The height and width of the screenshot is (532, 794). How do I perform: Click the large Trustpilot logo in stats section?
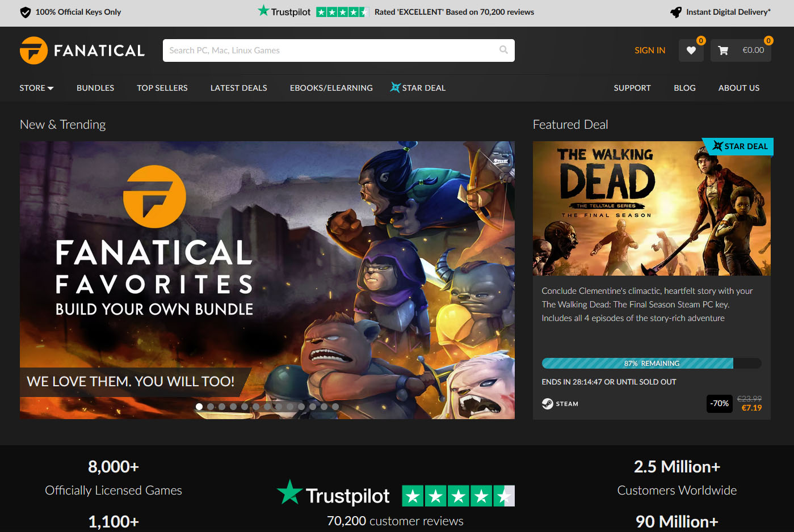click(334, 493)
